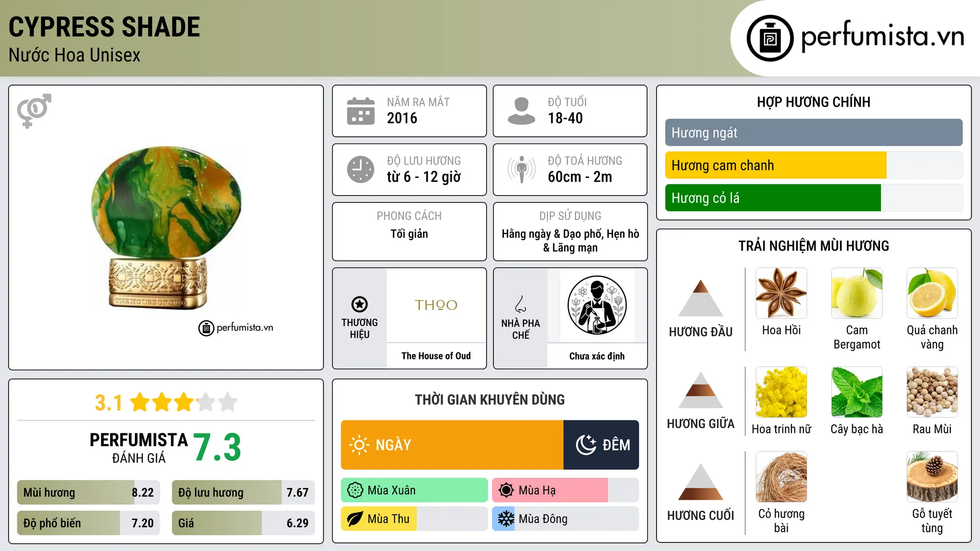The width and height of the screenshot is (980, 551).
Task: Click the Hương cỏ lá accord bar
Action: tap(813, 198)
